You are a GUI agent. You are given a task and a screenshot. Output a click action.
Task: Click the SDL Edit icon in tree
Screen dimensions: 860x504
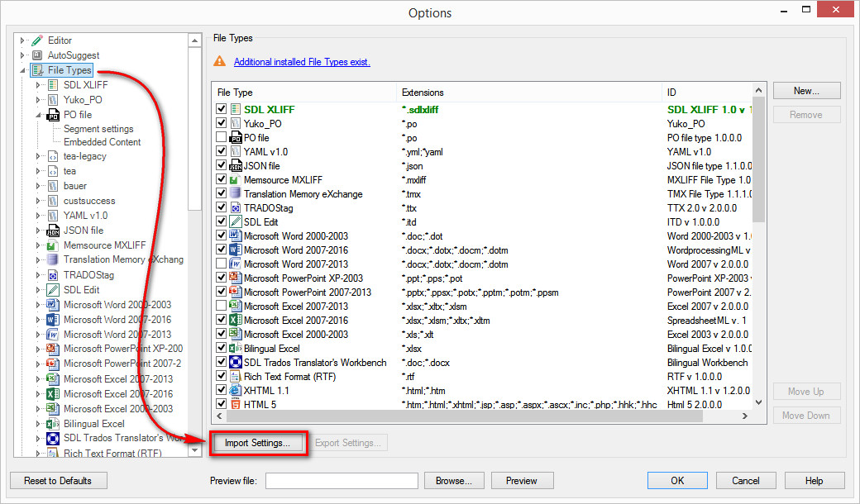(53, 290)
